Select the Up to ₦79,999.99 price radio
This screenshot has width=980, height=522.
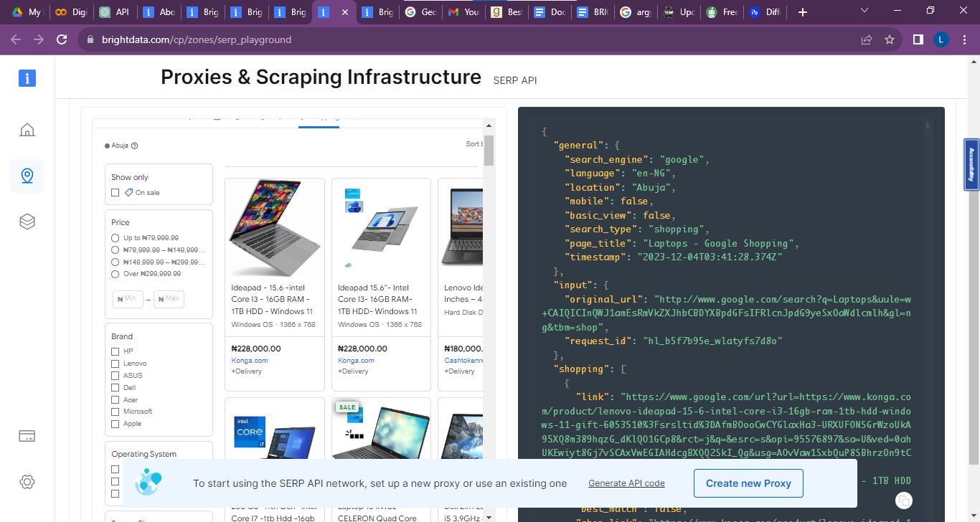click(115, 238)
